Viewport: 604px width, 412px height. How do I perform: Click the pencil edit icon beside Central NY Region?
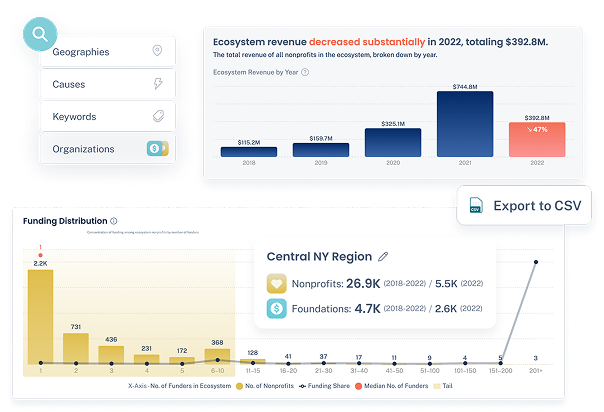pos(383,257)
